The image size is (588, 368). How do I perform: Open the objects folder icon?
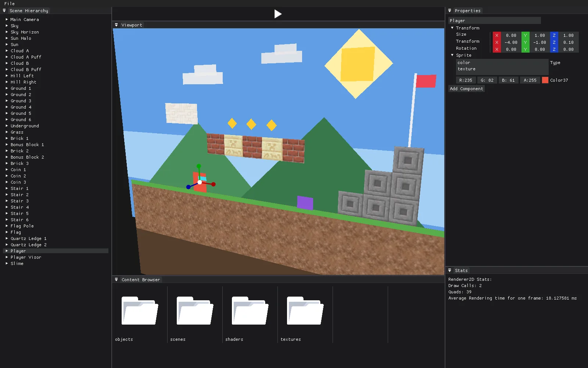point(140,311)
